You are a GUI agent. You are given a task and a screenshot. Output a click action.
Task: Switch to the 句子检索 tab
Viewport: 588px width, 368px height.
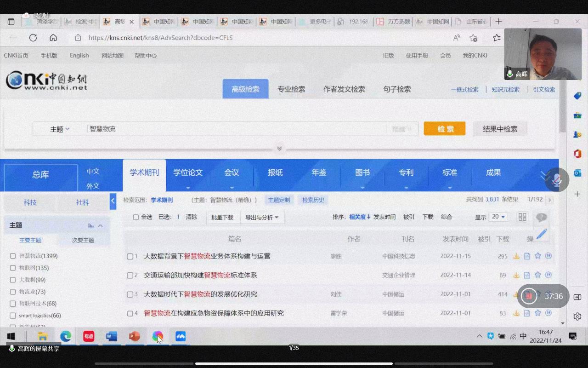click(397, 89)
